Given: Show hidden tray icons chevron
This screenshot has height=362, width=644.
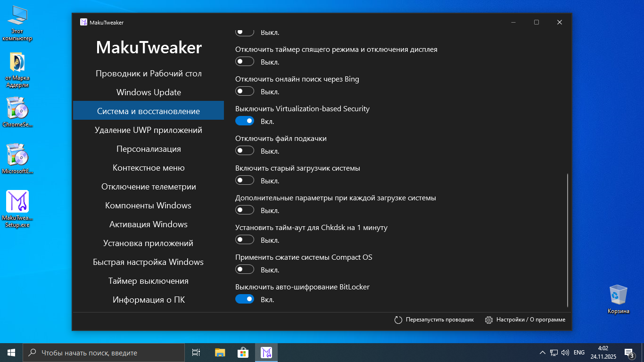Looking at the screenshot, I should (542, 353).
